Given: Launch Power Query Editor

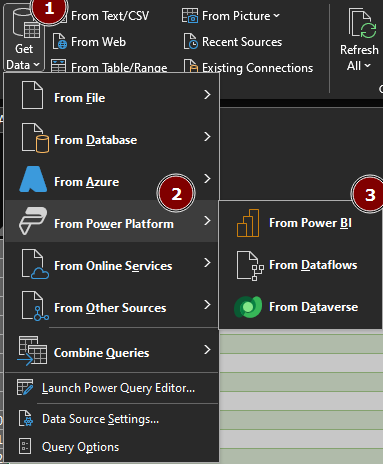Looking at the screenshot, I should coord(112,388).
